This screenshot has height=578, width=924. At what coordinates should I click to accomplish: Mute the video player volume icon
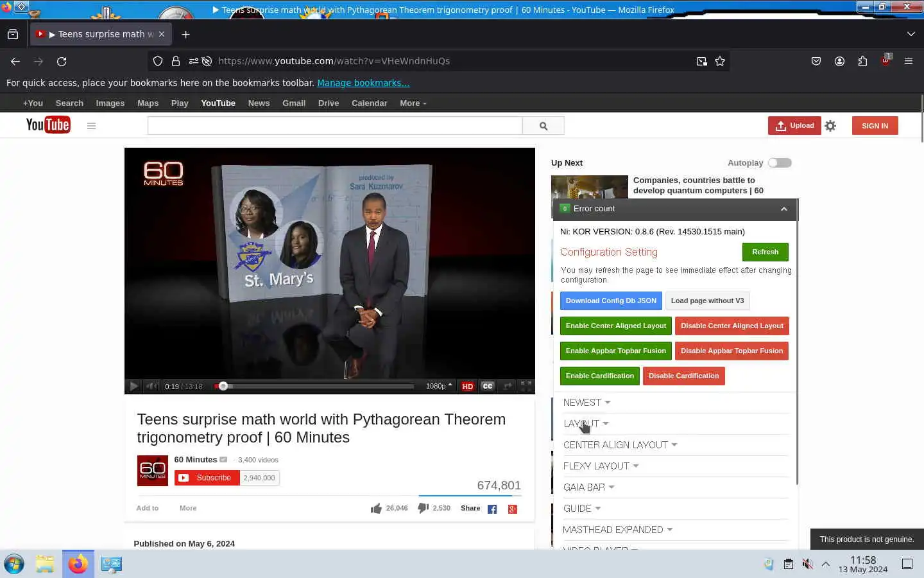coord(152,386)
